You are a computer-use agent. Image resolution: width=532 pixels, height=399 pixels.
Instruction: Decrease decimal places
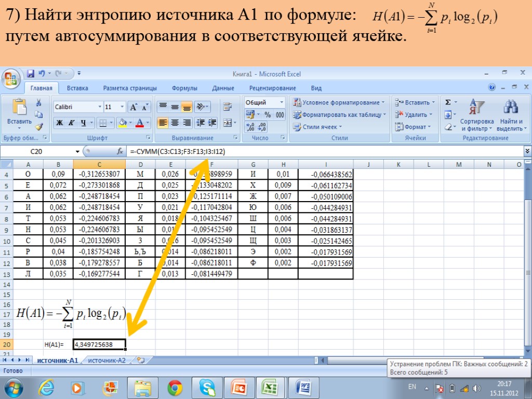click(x=262, y=127)
